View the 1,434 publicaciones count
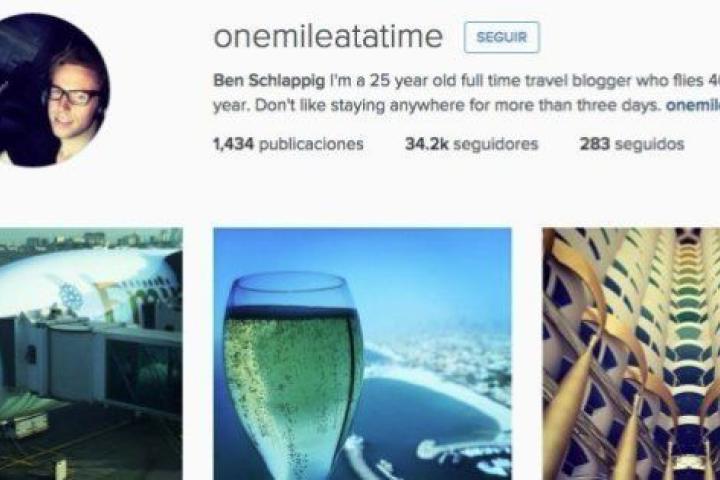Screen dimensions: 720x480 pos(288,144)
